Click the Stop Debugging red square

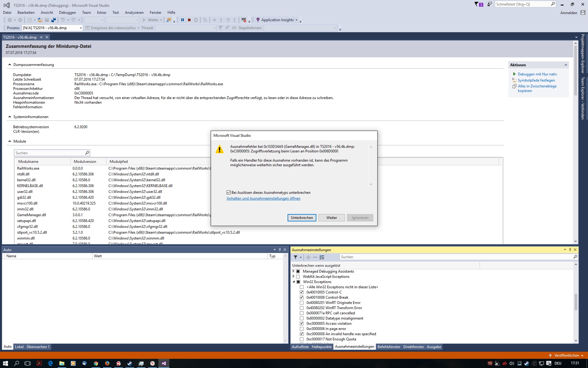click(x=189, y=20)
